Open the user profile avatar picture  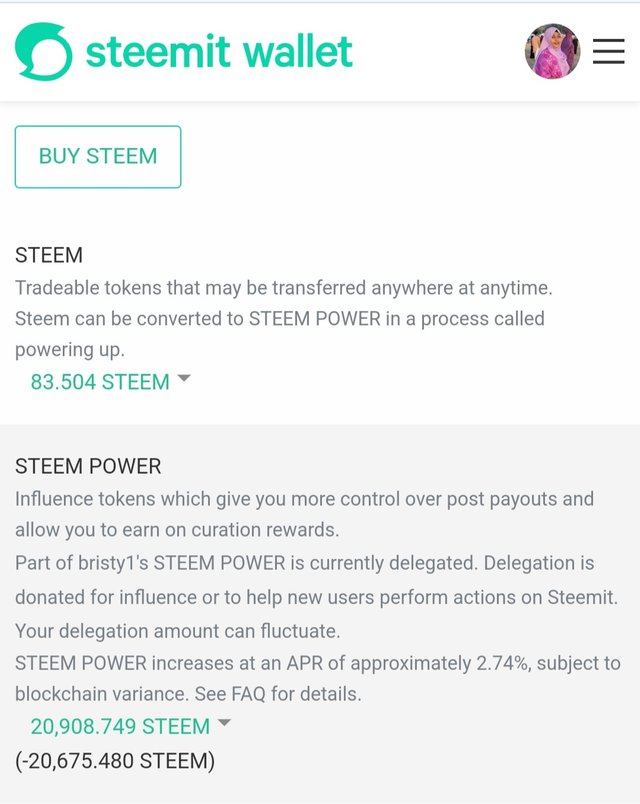pyautogui.click(x=552, y=51)
